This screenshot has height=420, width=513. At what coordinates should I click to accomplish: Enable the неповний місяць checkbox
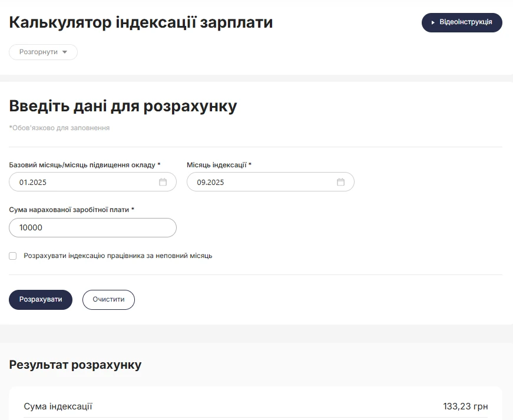13,256
